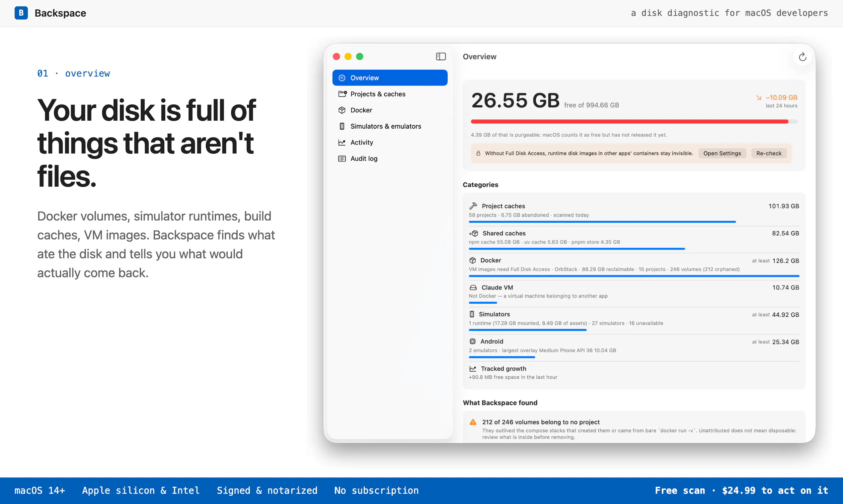Viewport: 843px width, 504px height.
Task: Click the Claude VM category title
Action: point(497,287)
